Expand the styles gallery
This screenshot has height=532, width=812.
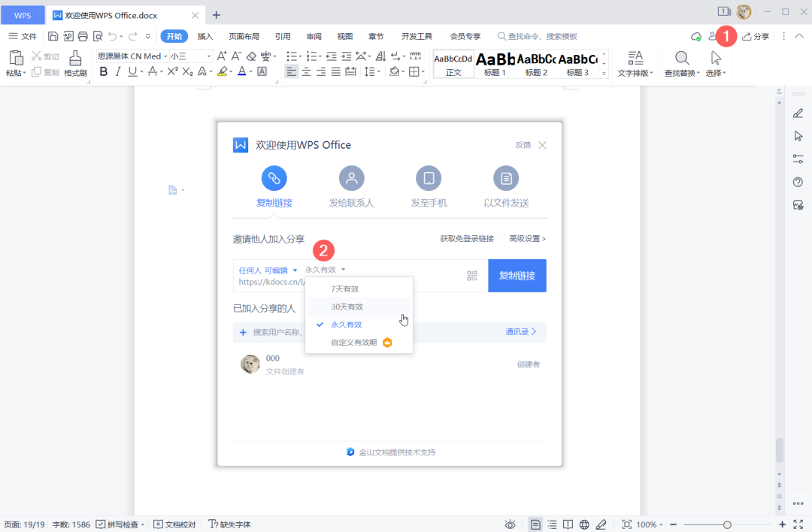604,74
